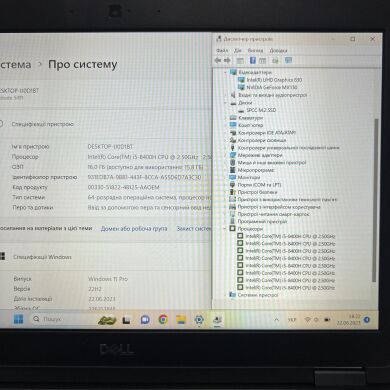Open the Домен або робоча група link
This screenshot has height=390, width=390.
(134, 229)
